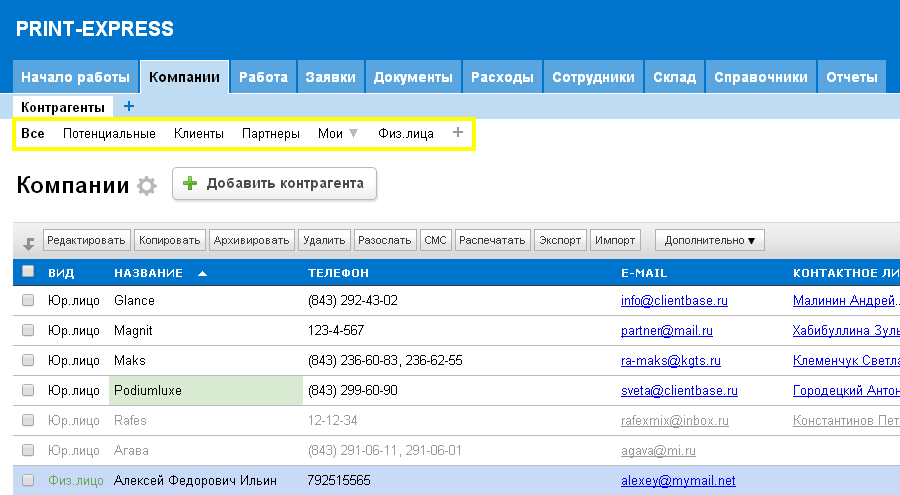Select the Потенциальные filter
Screen dimensions: 900x495
pyautogui.click(x=109, y=133)
